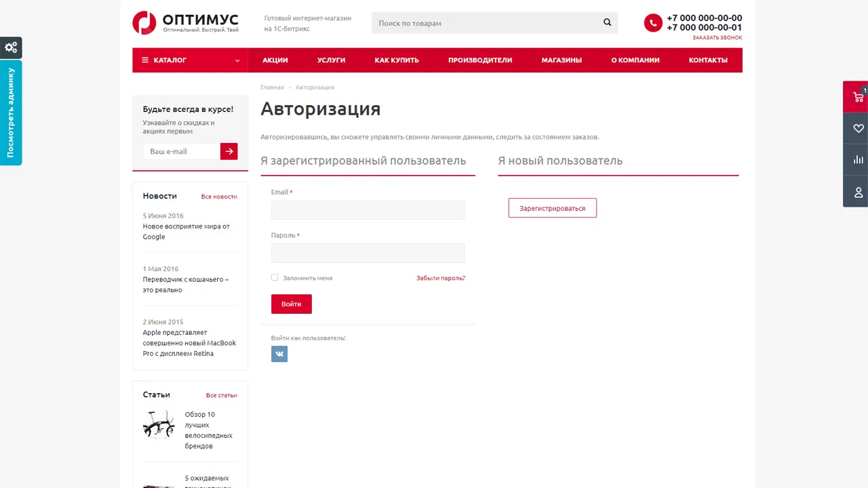
Task: Click the catalog hamburger menu icon
Action: pyautogui.click(x=145, y=60)
